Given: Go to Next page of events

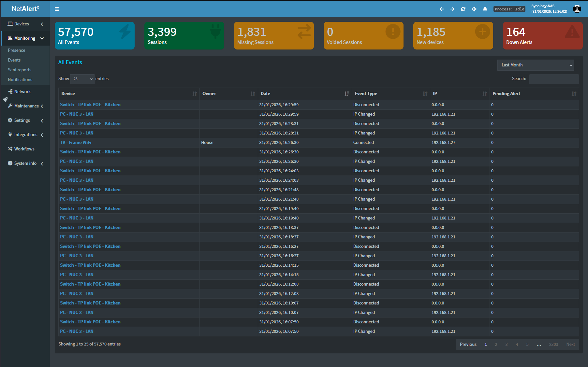Looking at the screenshot, I should (x=570, y=345).
